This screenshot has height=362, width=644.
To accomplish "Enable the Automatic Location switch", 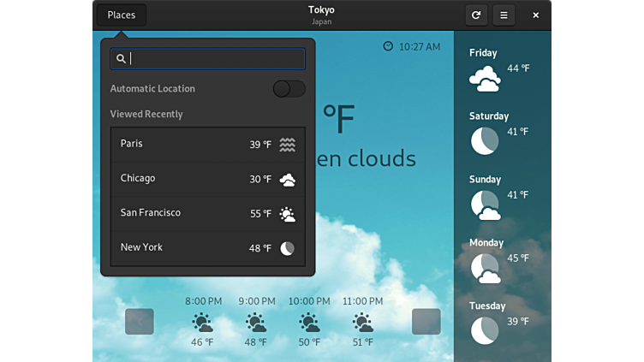I will coord(289,89).
